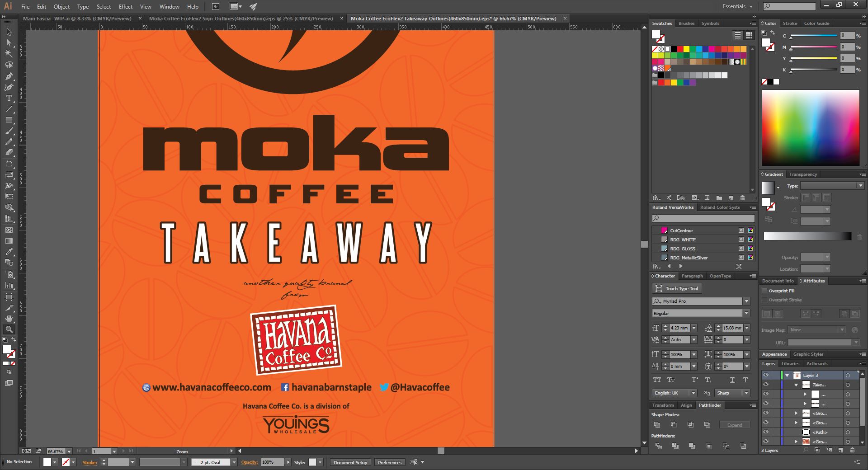Switch swatches panel to list view
868x470 pixels.
[737, 35]
